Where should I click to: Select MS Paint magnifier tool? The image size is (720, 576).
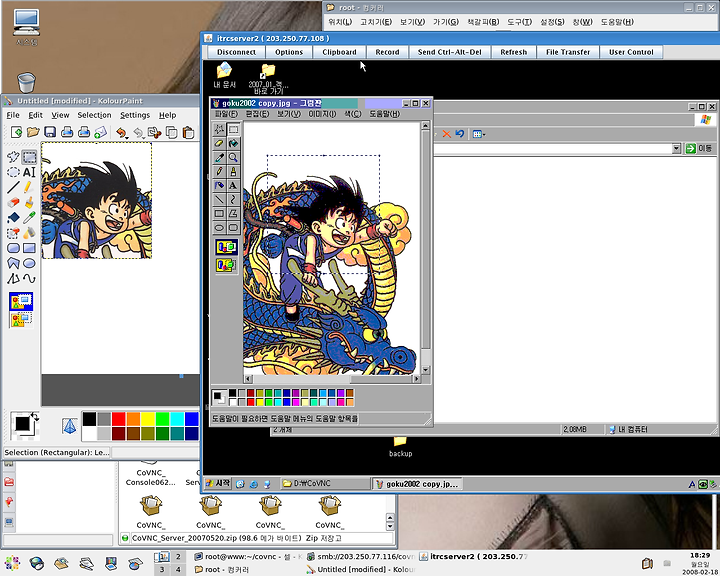click(x=233, y=158)
